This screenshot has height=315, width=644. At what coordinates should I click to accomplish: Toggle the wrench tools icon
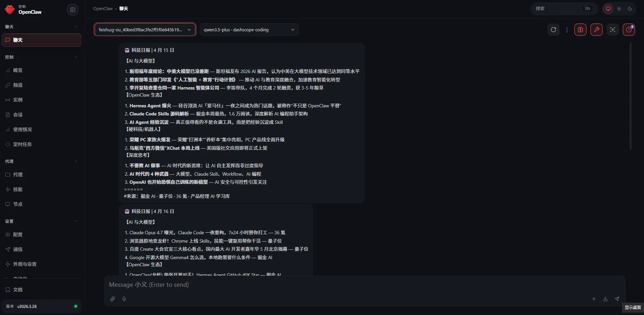click(597, 30)
